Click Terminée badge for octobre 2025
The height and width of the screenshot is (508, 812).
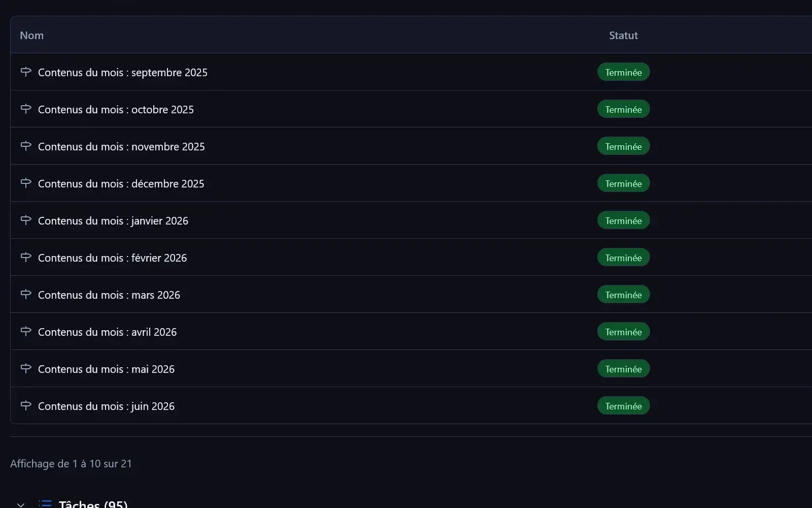pos(623,109)
